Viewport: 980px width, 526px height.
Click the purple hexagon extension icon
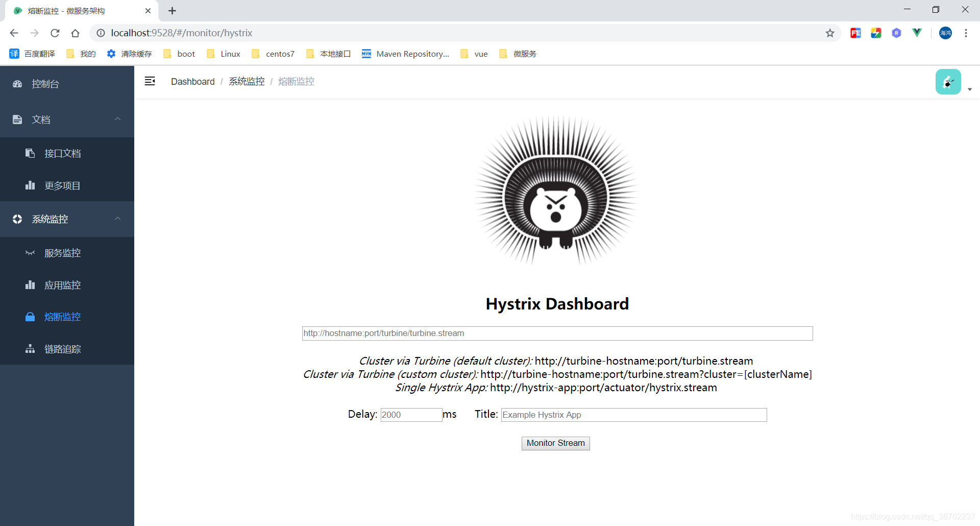coord(897,33)
